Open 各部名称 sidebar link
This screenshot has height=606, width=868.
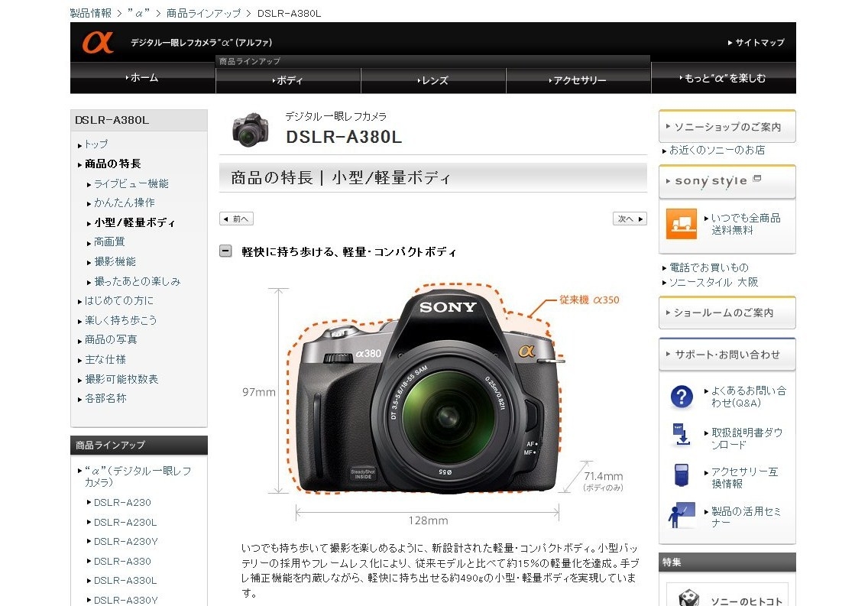[x=105, y=398]
